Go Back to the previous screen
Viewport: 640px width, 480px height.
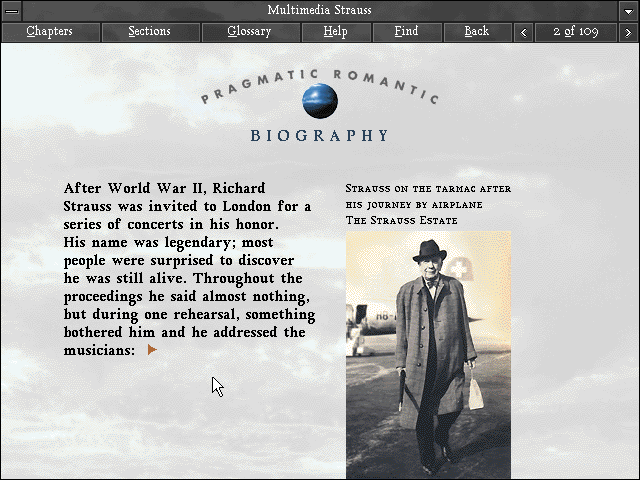(478, 32)
